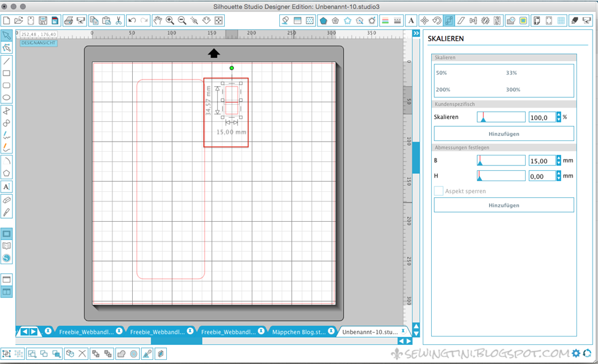Switch to the Unbenannt-10.stu... tab

[x=370, y=332]
